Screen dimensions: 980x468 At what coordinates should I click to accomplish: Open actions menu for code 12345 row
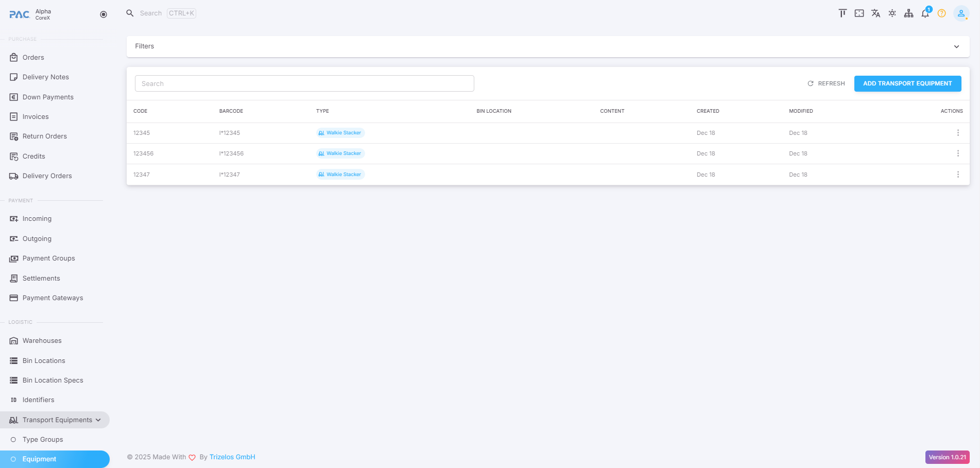[x=958, y=133]
